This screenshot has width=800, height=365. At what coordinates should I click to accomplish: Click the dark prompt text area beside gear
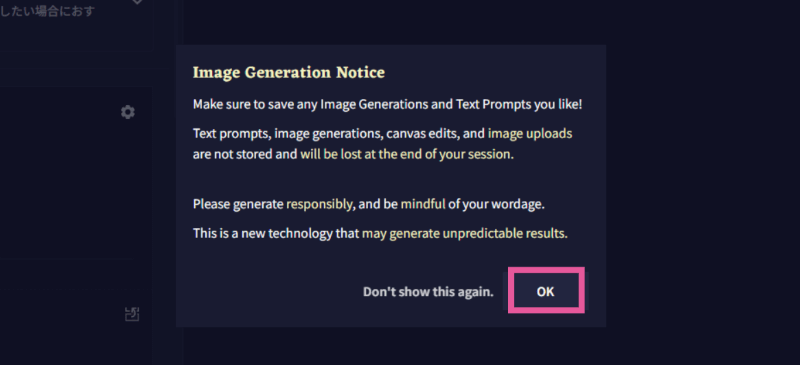click(x=59, y=174)
